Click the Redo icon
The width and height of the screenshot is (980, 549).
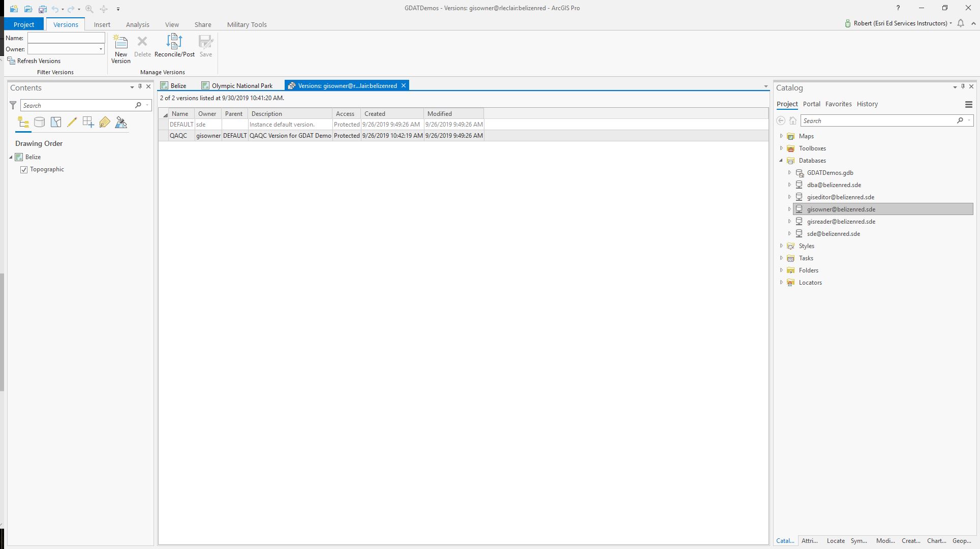point(71,9)
